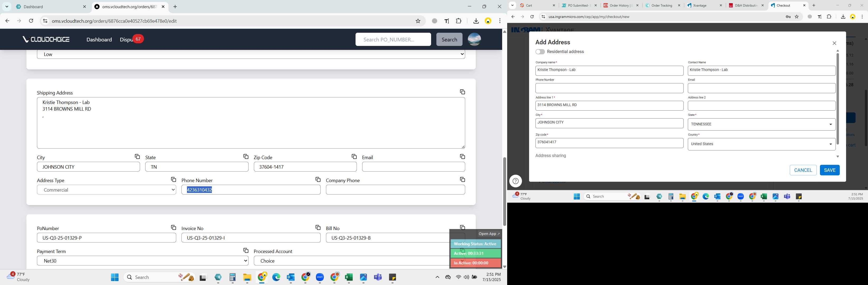This screenshot has height=285, width=868.
Task: Open tab search dropdown in OMS browser
Action: pyautogui.click(x=7, y=6)
